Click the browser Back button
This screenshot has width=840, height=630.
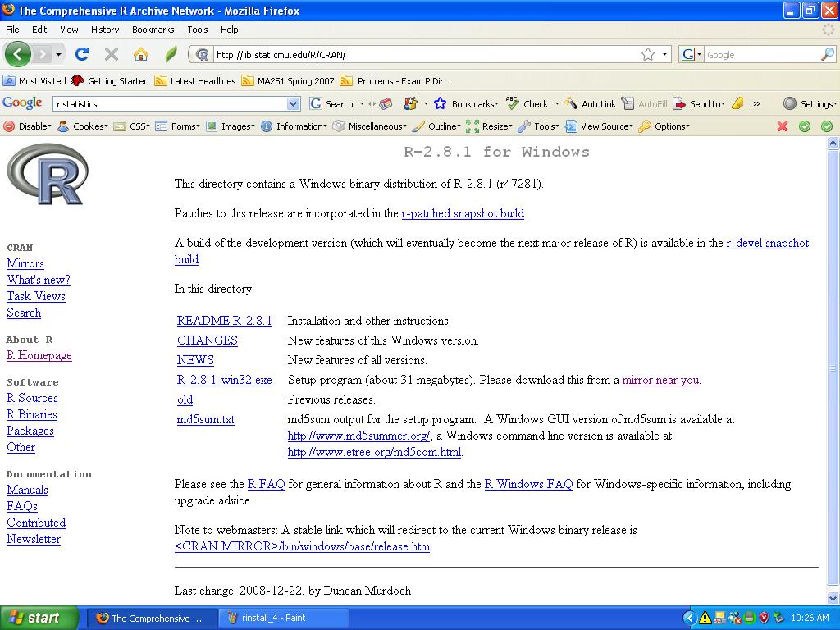[18, 54]
